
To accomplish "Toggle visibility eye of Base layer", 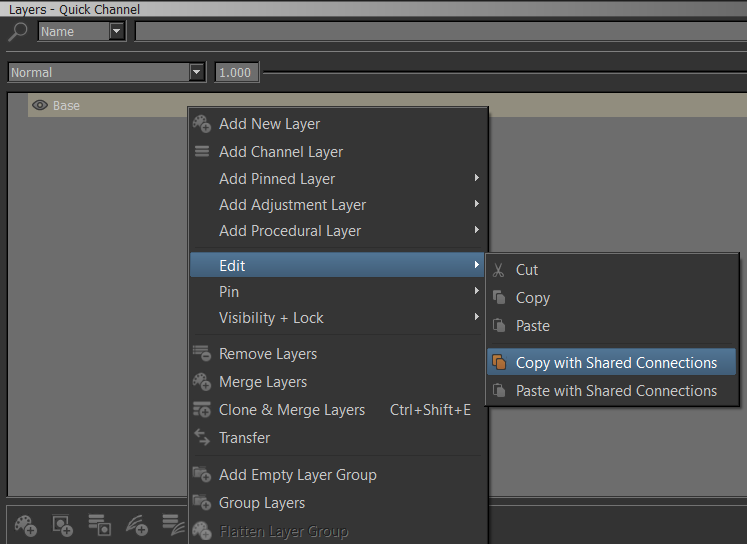I will click(x=41, y=105).
